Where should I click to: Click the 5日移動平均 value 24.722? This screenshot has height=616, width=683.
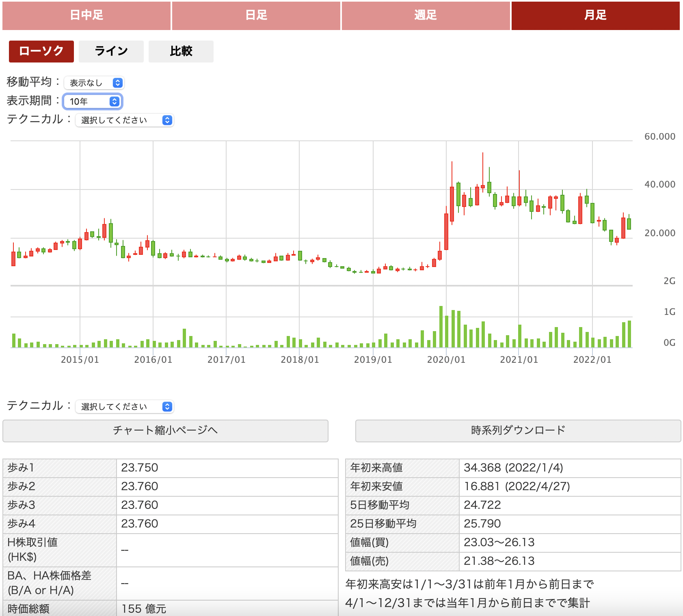coord(482,505)
